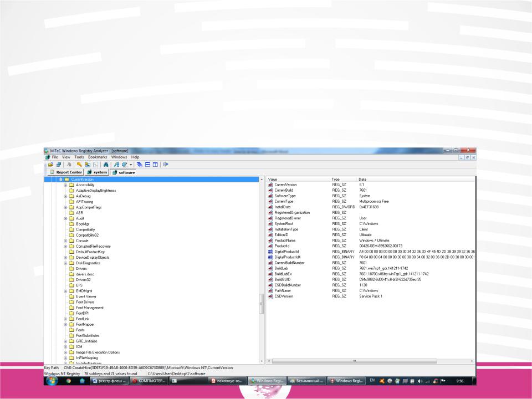Click the Exit door toolbar icon

click(x=166, y=165)
